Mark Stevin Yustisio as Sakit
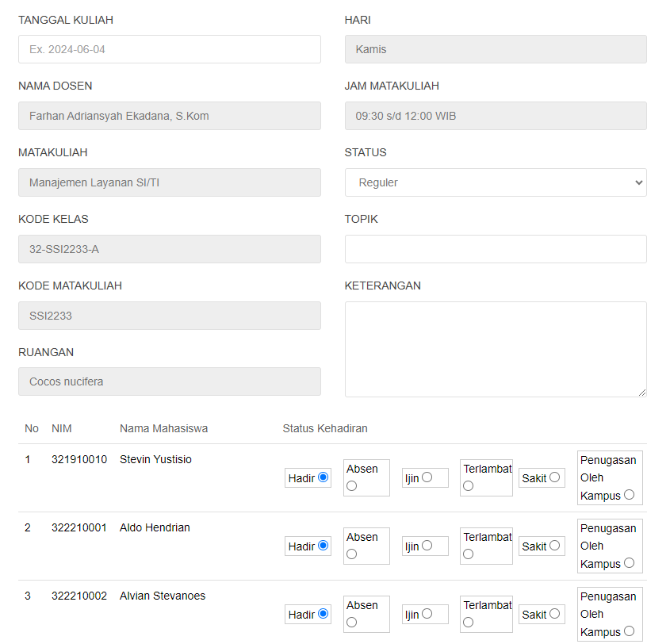The height and width of the screenshot is (644, 670). click(554, 477)
